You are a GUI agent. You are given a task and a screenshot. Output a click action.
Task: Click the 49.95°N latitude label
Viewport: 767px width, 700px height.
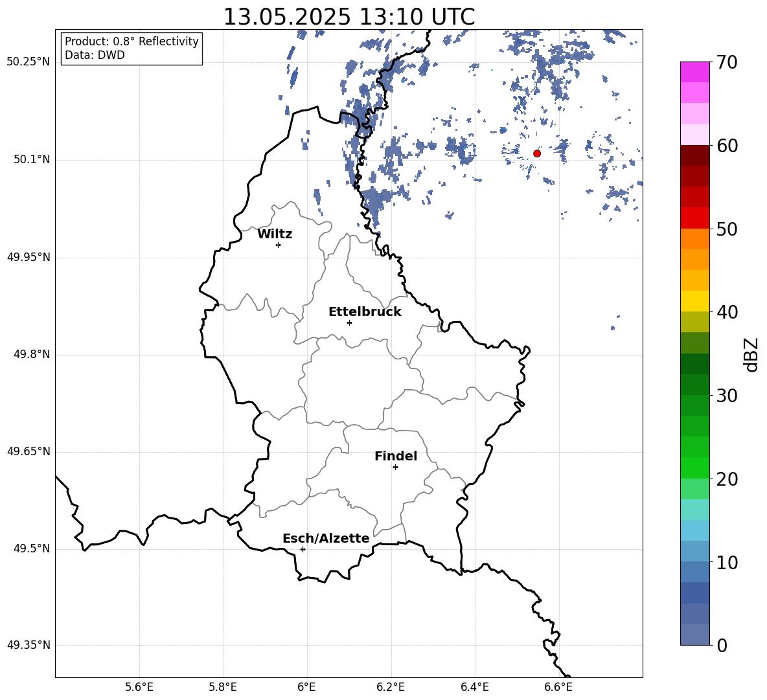point(29,257)
